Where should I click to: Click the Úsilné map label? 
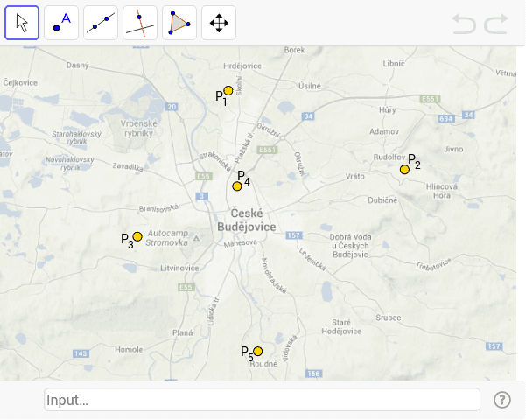click(x=310, y=86)
